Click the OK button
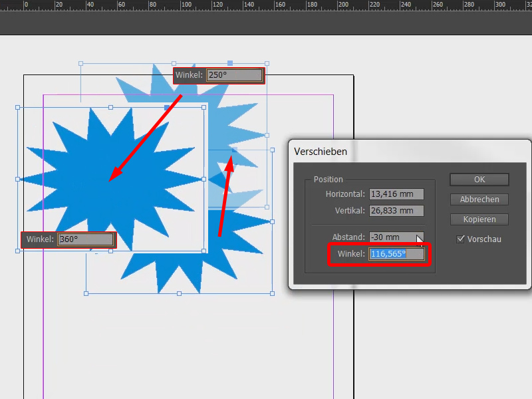 click(x=479, y=179)
